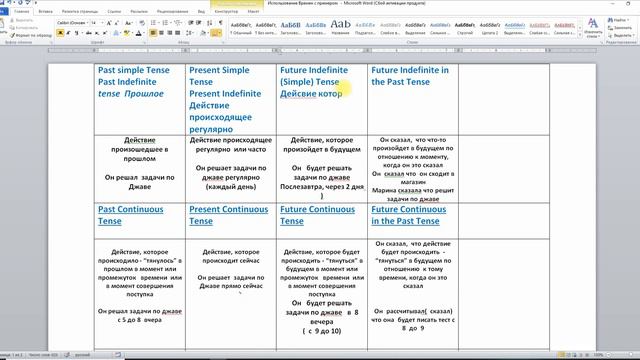The image size is (640, 360).
Task: Switch to the table Layout (Макет) tab
Action: tap(253, 11)
